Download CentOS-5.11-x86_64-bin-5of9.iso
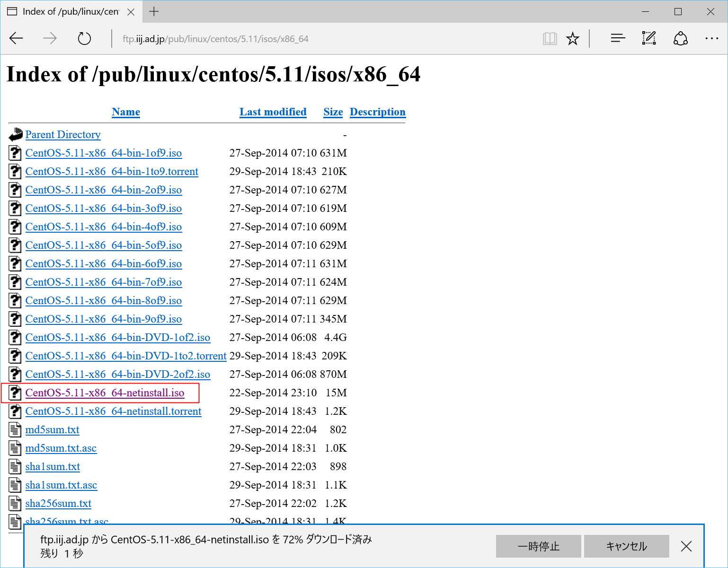 click(104, 245)
